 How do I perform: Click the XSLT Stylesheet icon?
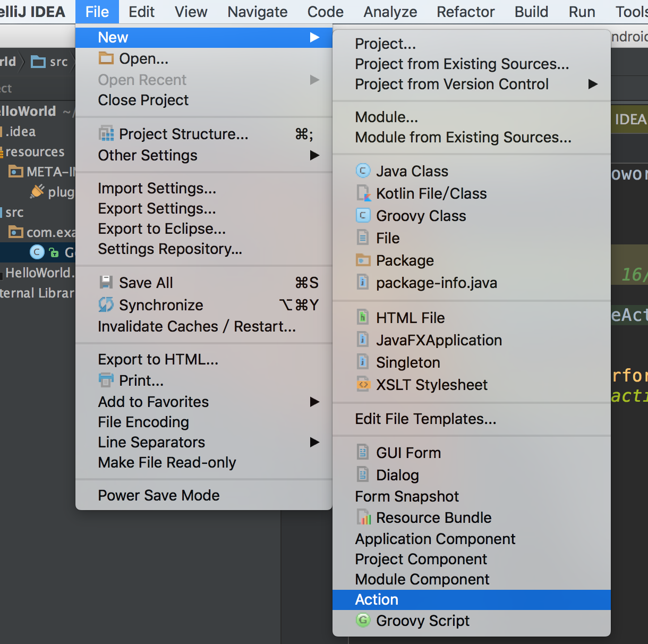click(363, 385)
